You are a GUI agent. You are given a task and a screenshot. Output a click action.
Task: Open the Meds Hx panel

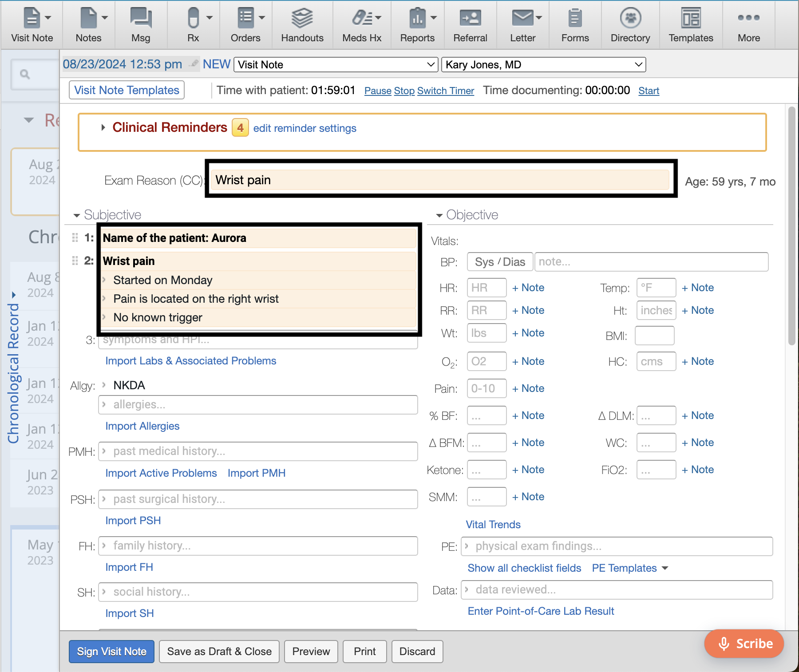tap(360, 24)
